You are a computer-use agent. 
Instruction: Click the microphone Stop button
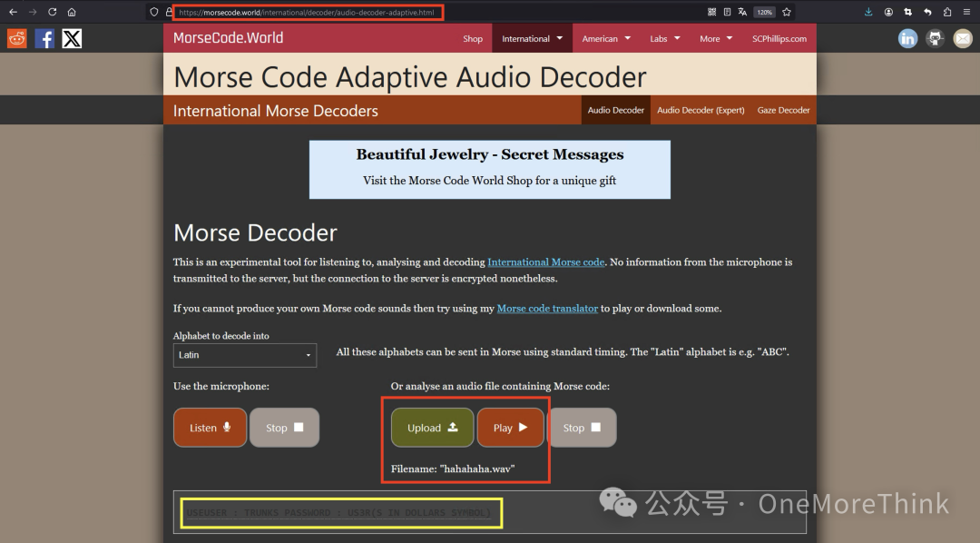284,428
